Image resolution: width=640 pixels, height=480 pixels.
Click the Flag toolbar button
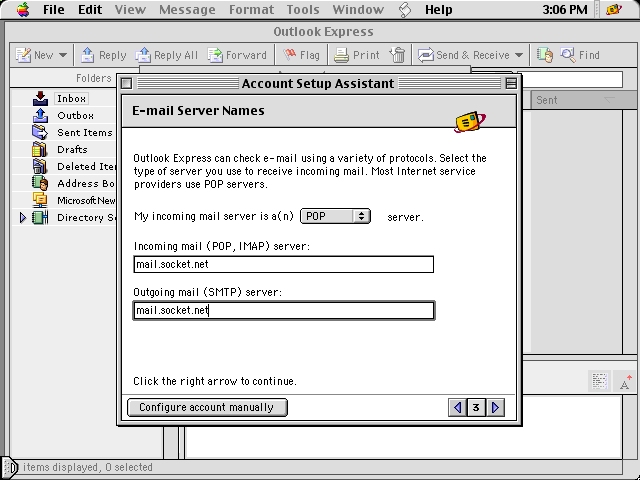(x=302, y=55)
